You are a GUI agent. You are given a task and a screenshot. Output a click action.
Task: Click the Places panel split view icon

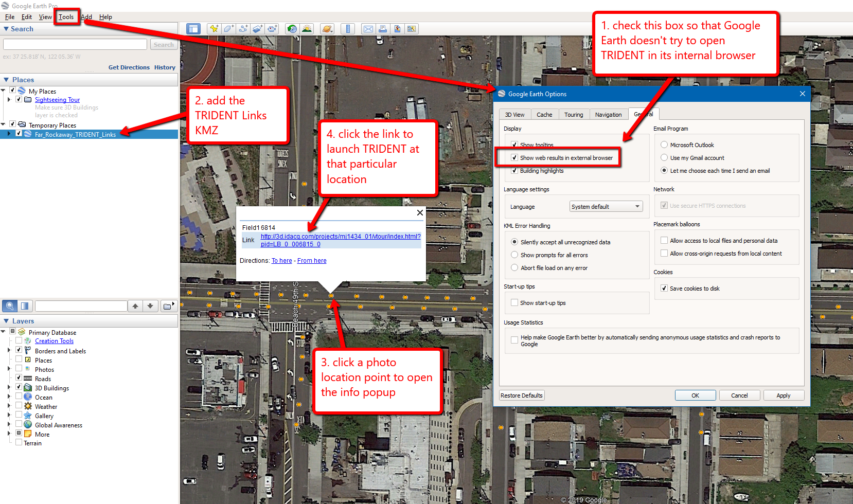pyautogui.click(x=25, y=306)
